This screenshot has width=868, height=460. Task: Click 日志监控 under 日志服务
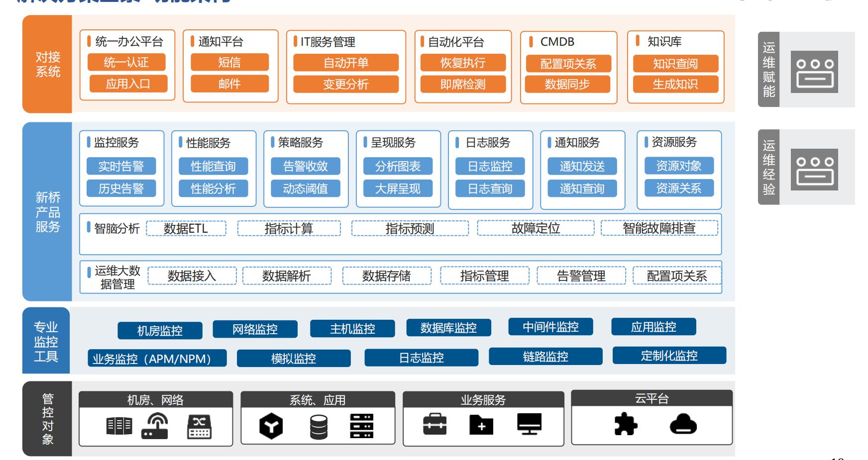tap(490, 166)
